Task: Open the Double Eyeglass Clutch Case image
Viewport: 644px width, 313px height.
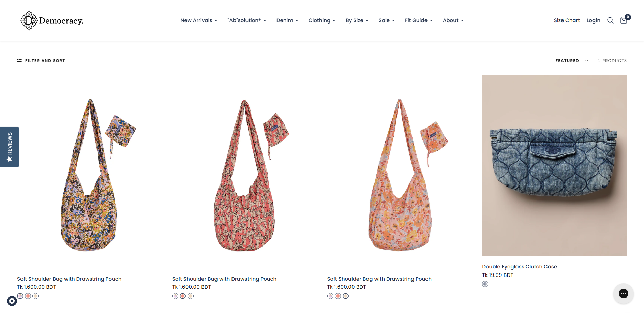Action: coord(554,165)
